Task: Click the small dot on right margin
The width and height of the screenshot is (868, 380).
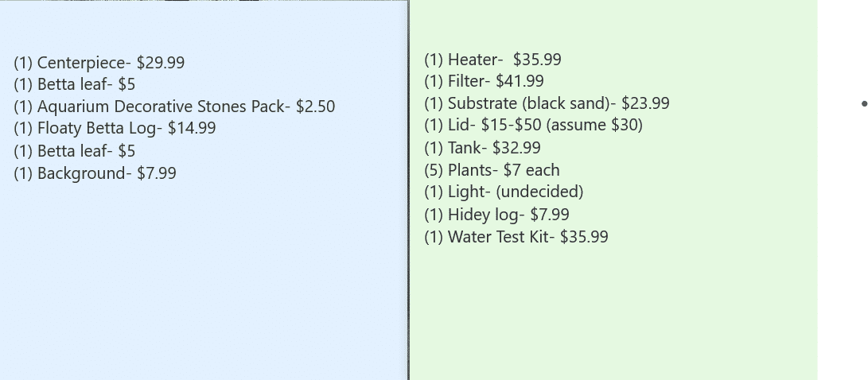Action: click(865, 103)
